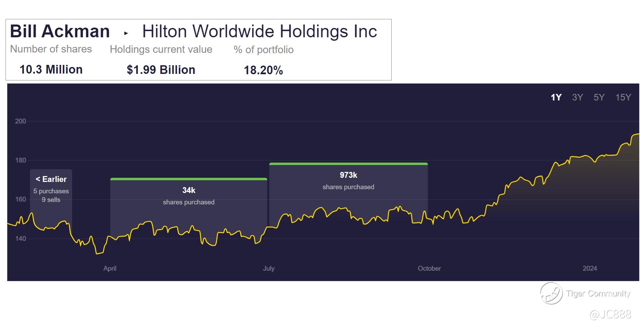
Task: Click the 10.3 Million shares value
Action: [x=51, y=70]
